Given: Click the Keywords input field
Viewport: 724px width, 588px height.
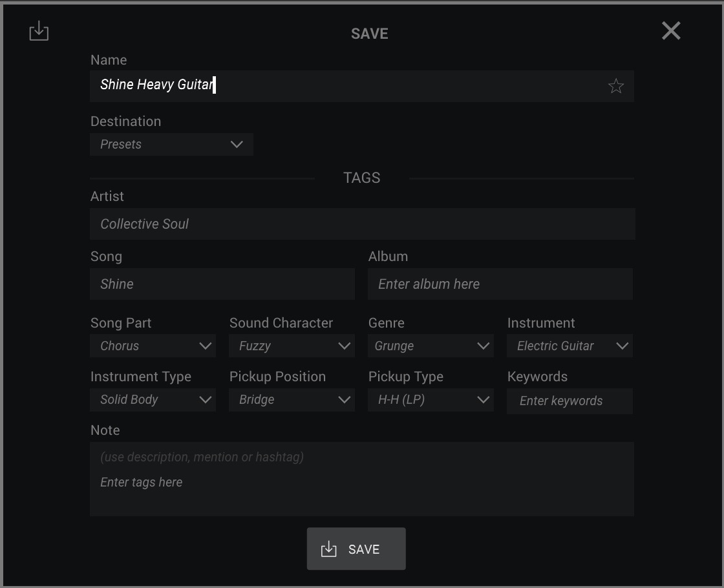Looking at the screenshot, I should [570, 401].
